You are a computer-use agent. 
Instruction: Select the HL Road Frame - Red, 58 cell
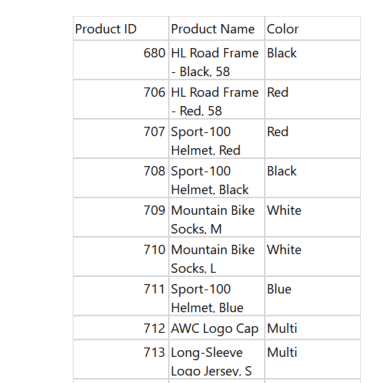tap(217, 99)
